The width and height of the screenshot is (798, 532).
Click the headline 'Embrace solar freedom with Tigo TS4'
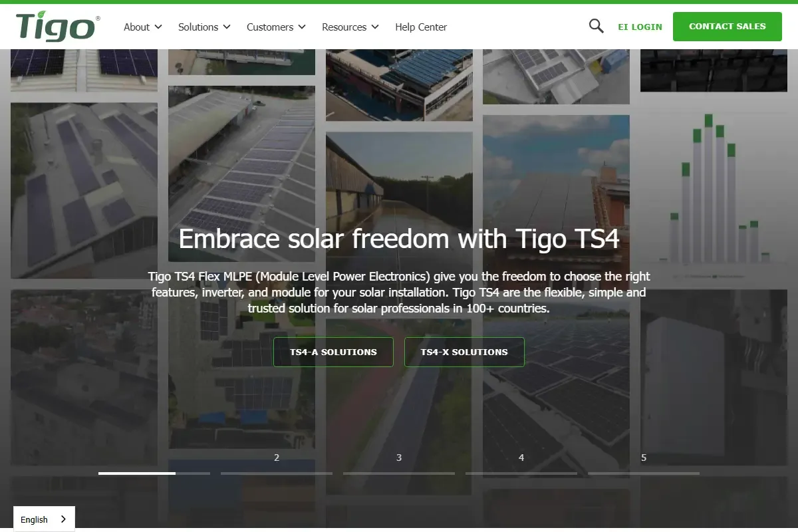click(399, 238)
